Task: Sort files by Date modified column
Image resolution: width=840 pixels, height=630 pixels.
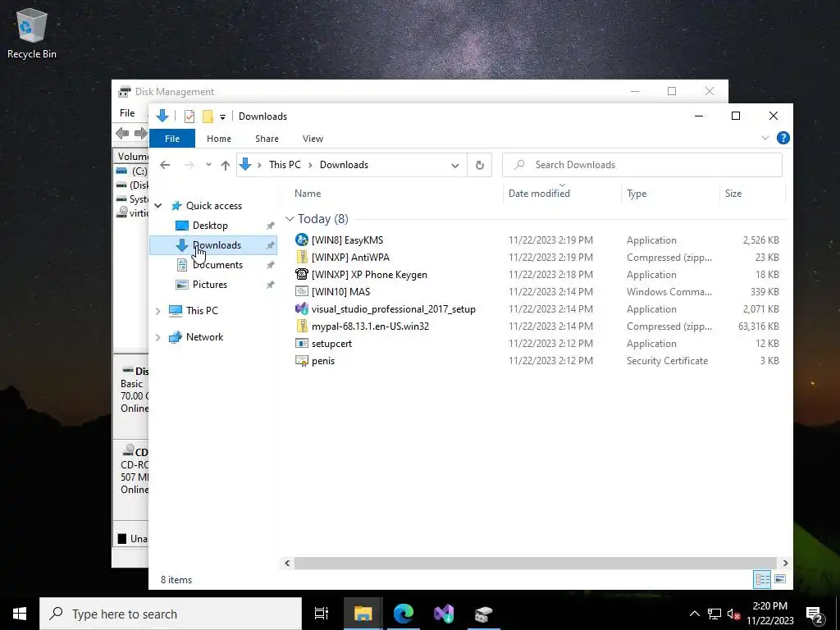Action: click(x=539, y=194)
